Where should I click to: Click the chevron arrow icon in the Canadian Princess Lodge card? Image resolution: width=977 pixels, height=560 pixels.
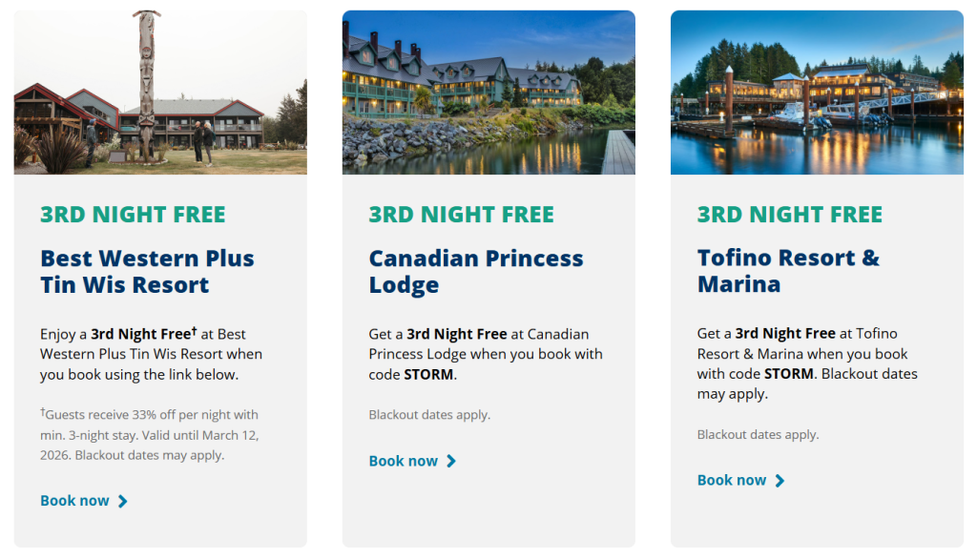pyautogui.click(x=451, y=461)
